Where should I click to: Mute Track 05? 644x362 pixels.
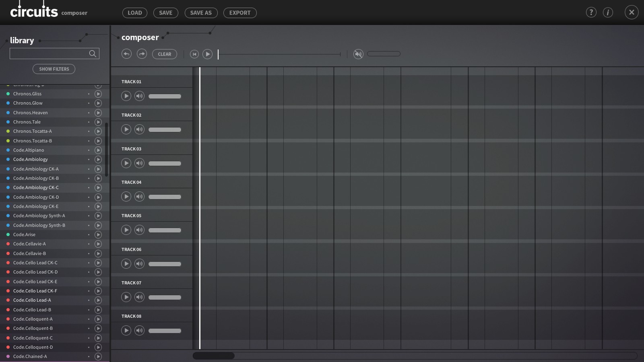[x=139, y=230]
